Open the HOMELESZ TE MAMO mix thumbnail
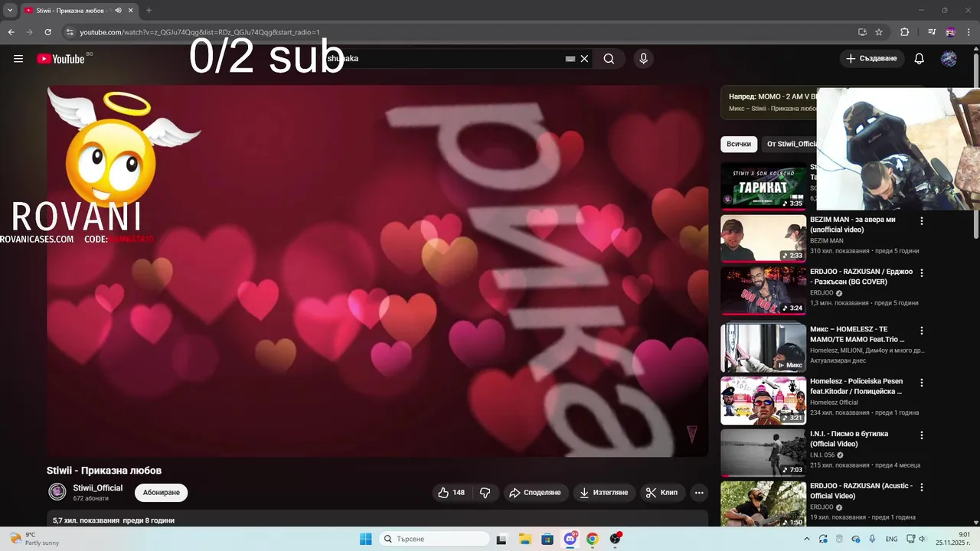 (x=763, y=348)
